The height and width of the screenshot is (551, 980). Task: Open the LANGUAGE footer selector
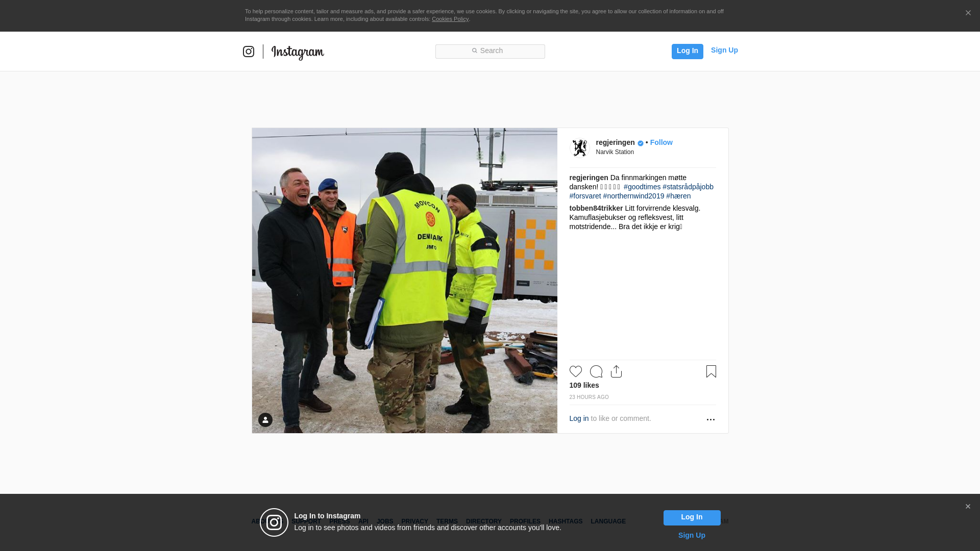[x=608, y=521]
